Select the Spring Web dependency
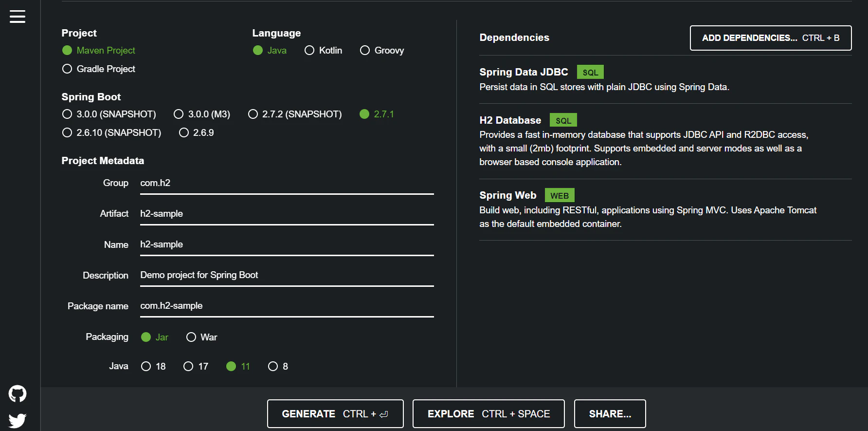The width and height of the screenshot is (868, 431). click(666, 210)
